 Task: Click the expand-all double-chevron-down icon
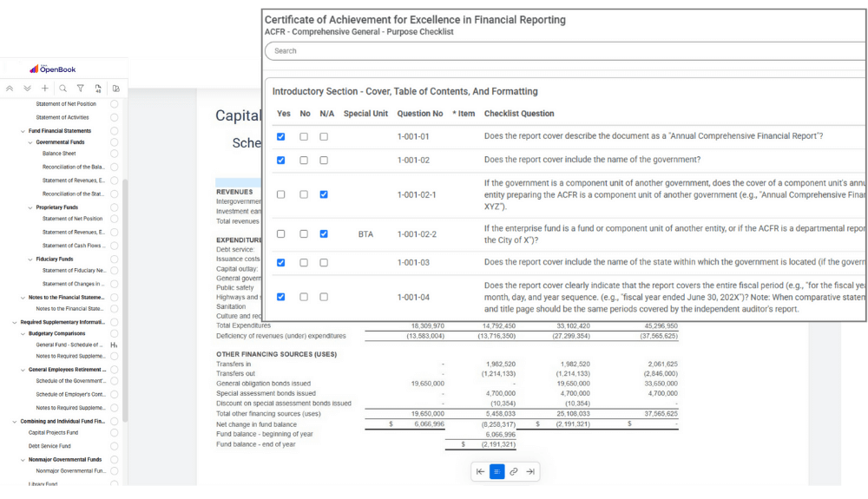[x=27, y=89]
